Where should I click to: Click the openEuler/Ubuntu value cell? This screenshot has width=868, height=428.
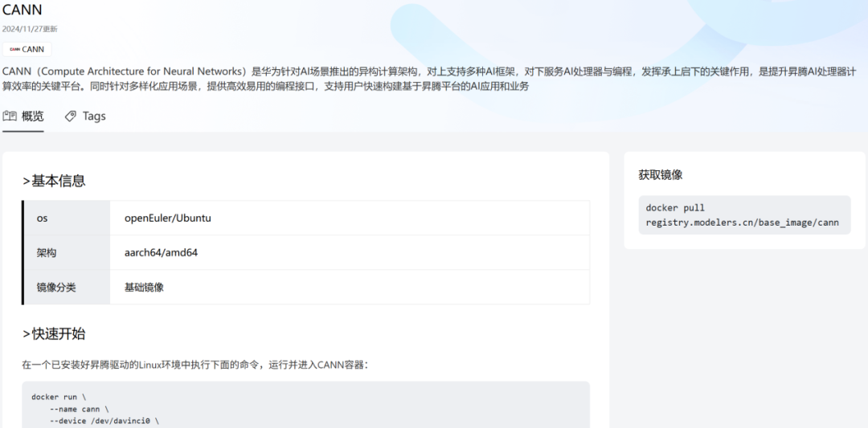(x=350, y=218)
